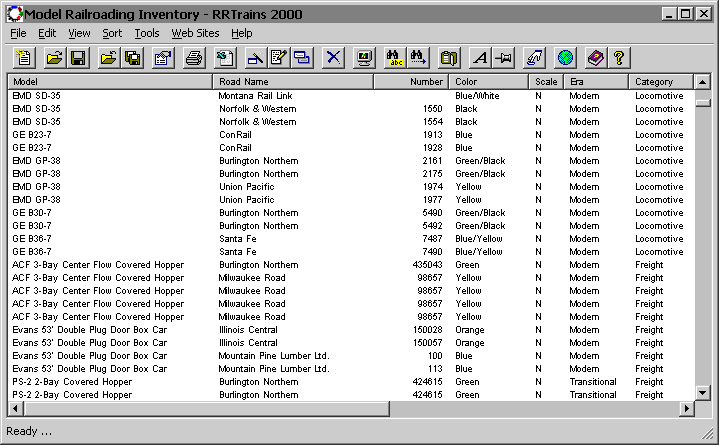Click the yellow question mark help icon
This screenshot has width=719, height=445.
(620, 58)
